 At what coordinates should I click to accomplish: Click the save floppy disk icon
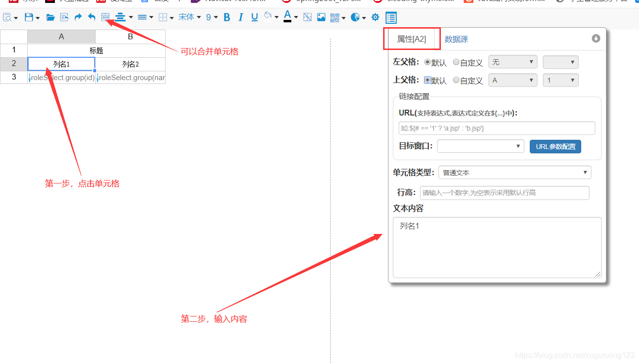coord(29,17)
